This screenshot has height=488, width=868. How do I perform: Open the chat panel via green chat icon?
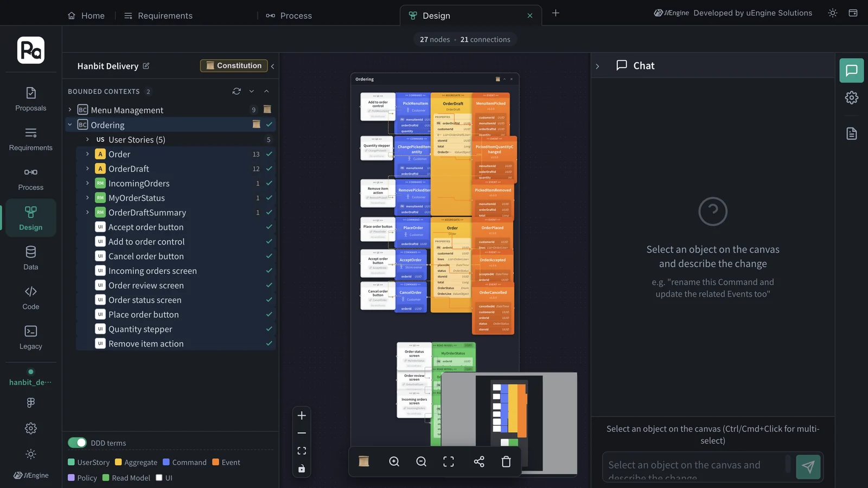click(852, 70)
